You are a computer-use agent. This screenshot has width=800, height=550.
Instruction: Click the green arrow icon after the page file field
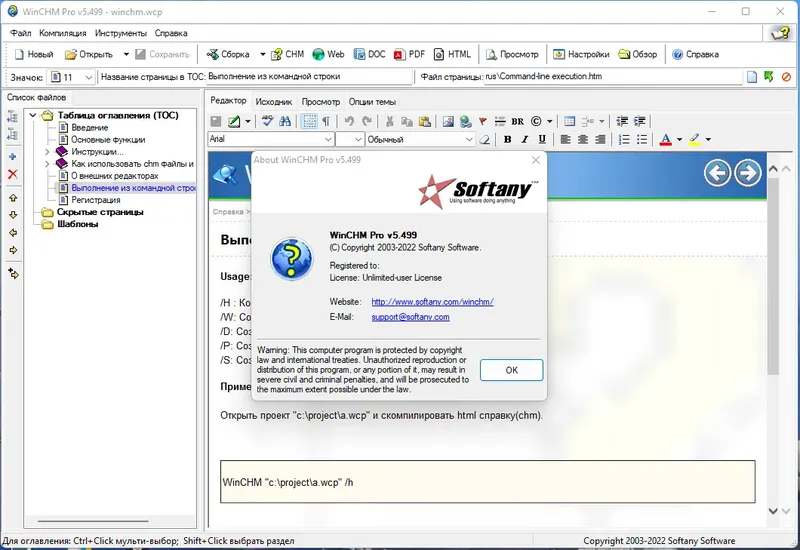point(768,77)
